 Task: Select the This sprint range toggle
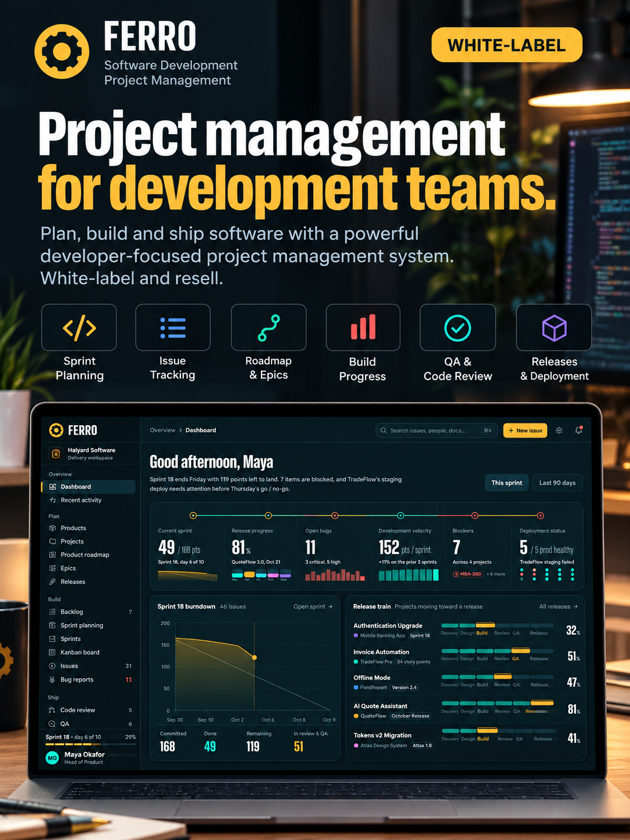[506, 483]
